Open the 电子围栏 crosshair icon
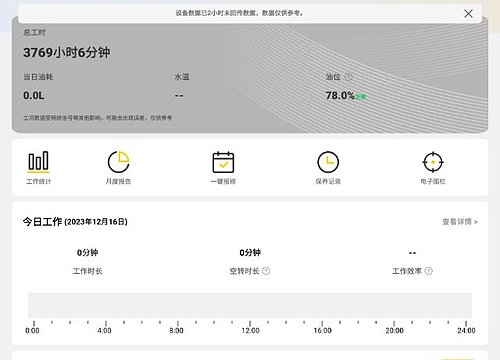Screen dimensions: 500x360 pos(433,162)
